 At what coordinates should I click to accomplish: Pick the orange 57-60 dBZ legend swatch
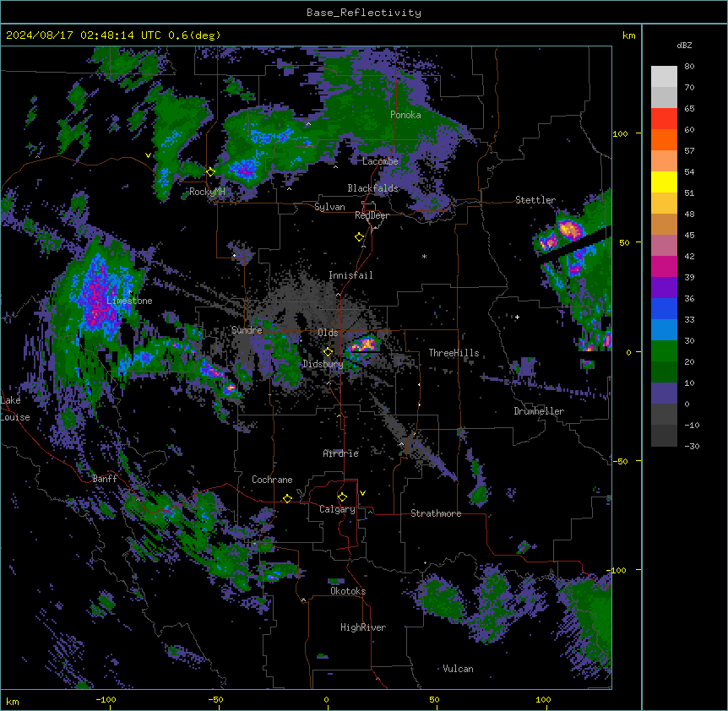tap(664, 139)
